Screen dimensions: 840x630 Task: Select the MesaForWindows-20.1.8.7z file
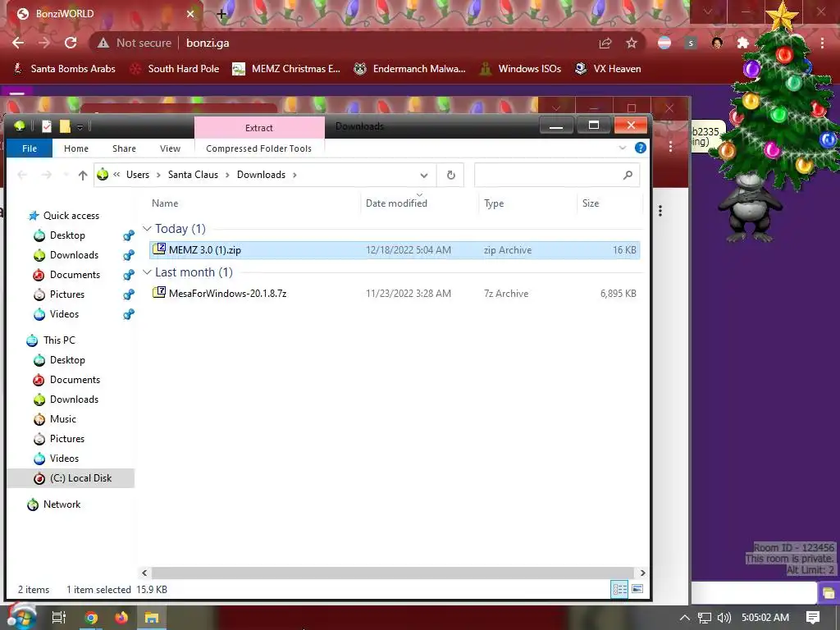click(x=395, y=293)
